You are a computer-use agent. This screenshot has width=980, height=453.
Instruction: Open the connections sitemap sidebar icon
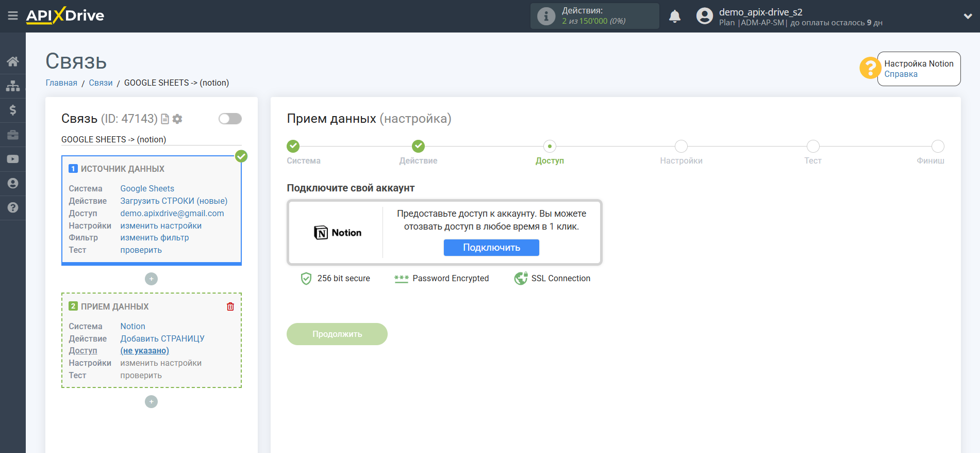click(x=13, y=86)
